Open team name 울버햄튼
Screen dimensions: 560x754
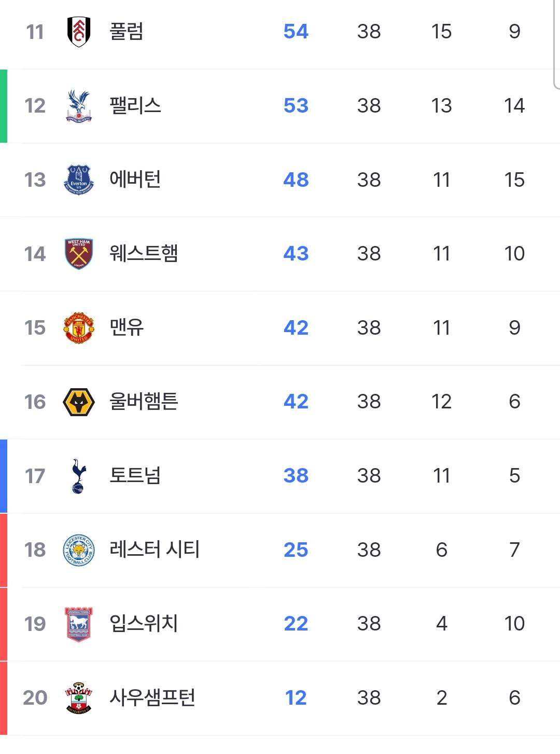pos(144,401)
